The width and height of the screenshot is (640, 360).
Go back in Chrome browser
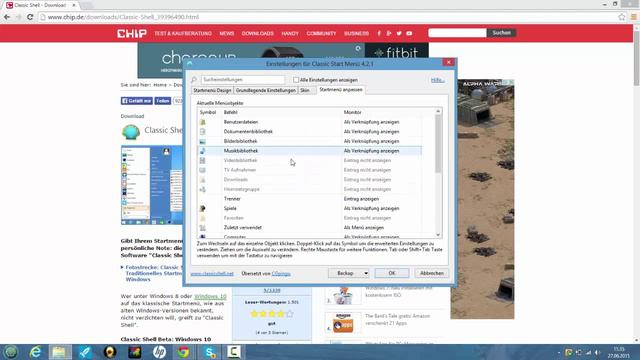[x=7, y=17]
